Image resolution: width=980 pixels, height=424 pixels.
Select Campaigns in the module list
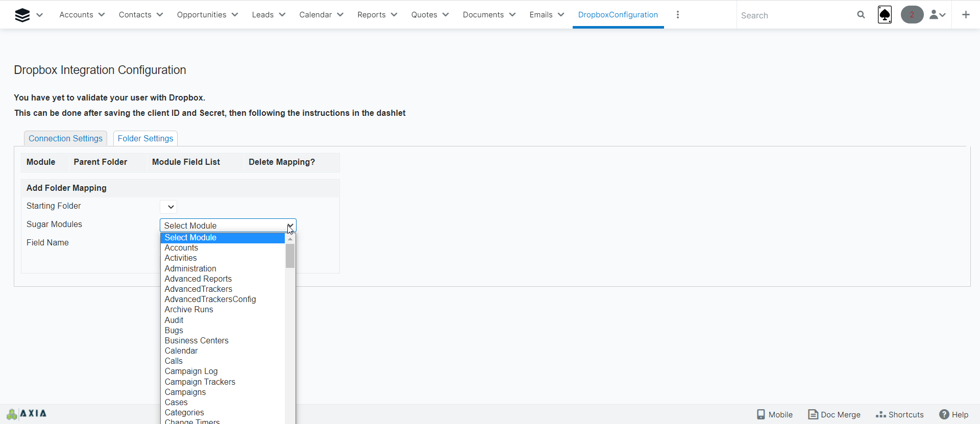point(223,392)
